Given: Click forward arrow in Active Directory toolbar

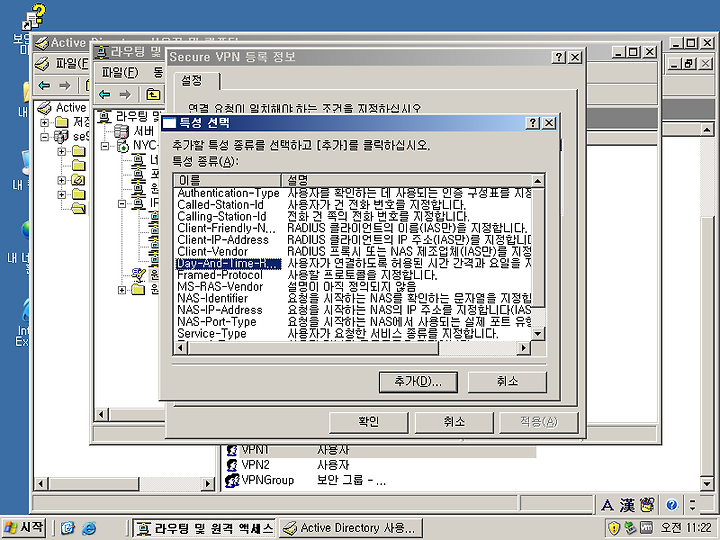Looking at the screenshot, I should tap(65, 85).
